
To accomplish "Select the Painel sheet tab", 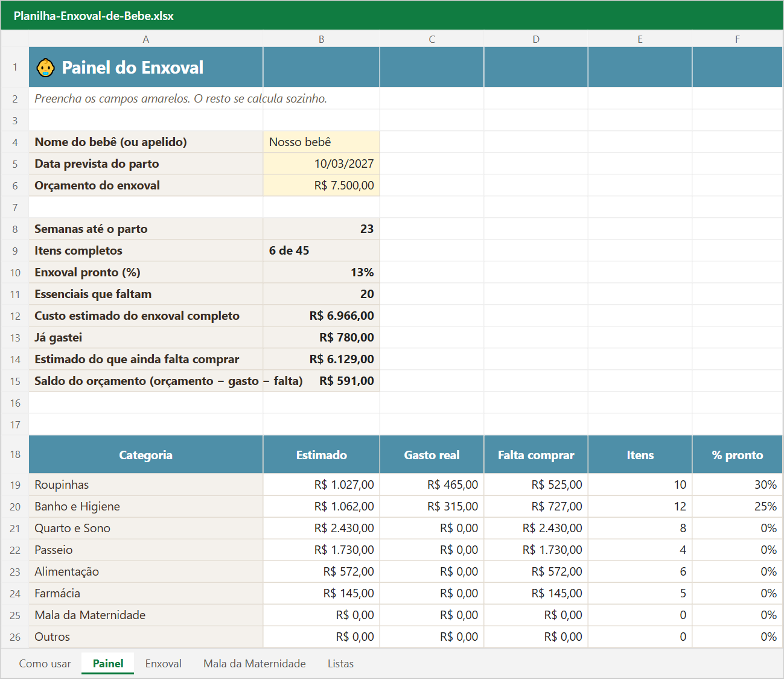I will [108, 664].
